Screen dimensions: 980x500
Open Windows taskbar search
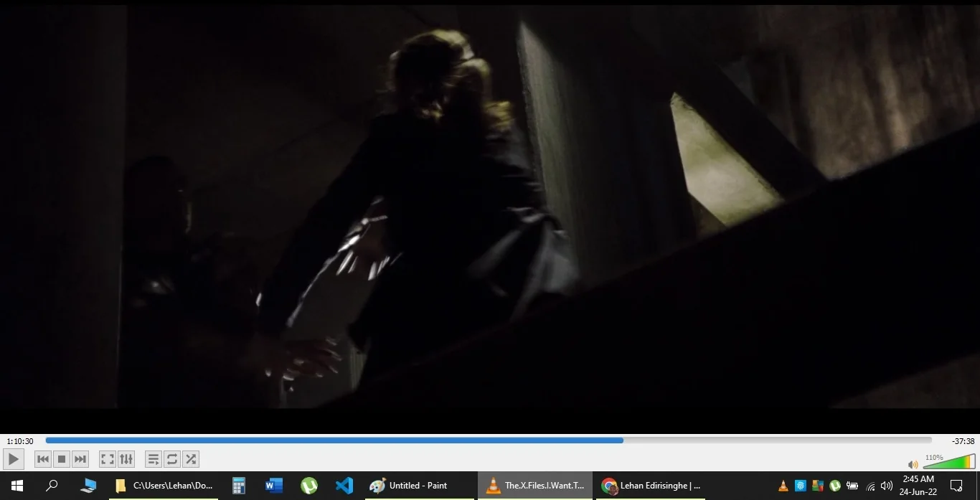[52, 486]
